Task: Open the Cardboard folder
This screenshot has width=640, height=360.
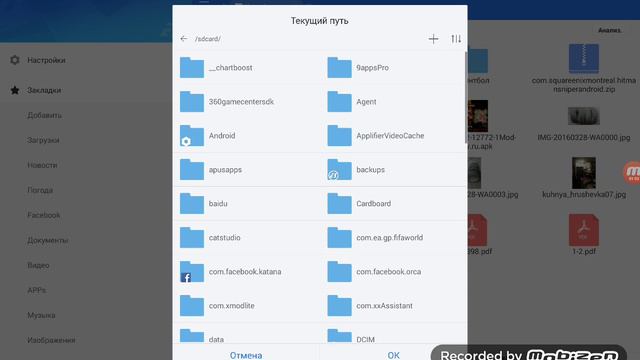Action: tap(393, 203)
